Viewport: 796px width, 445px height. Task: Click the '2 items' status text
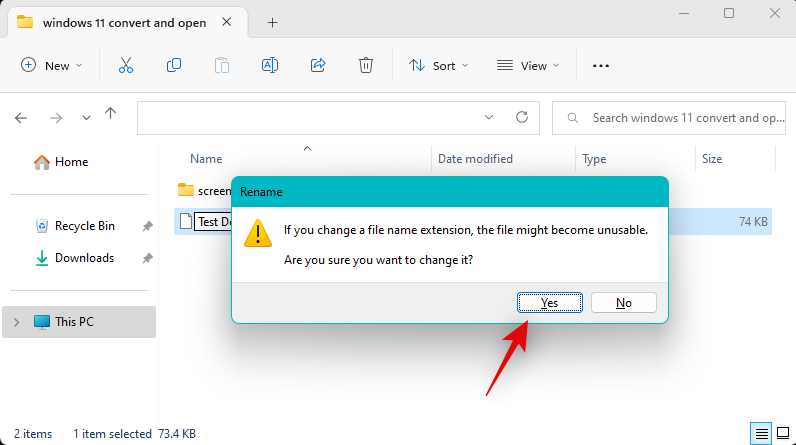coord(33,434)
